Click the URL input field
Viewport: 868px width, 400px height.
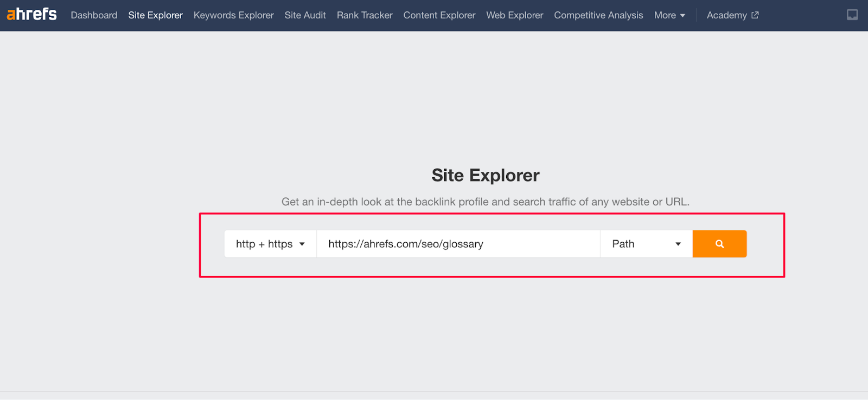(x=458, y=244)
